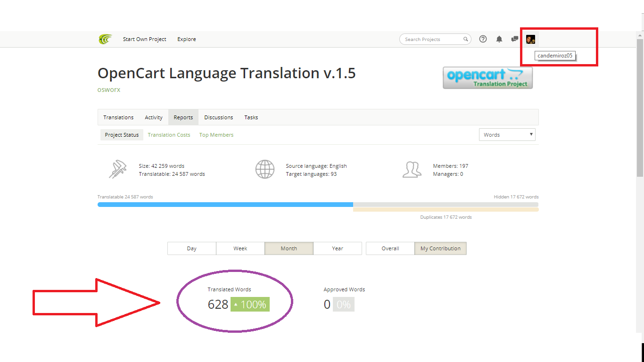Switch to the Translations tab
Screen dimensions: 644x362
118,117
